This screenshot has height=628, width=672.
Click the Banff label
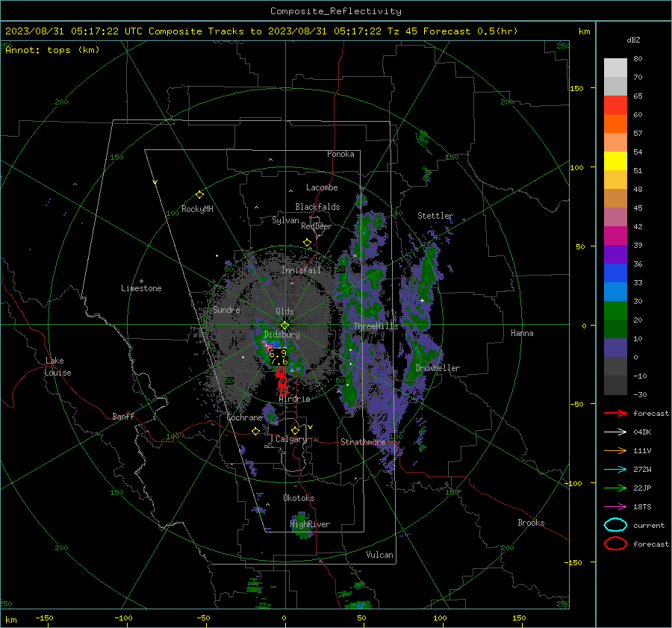tap(123, 417)
